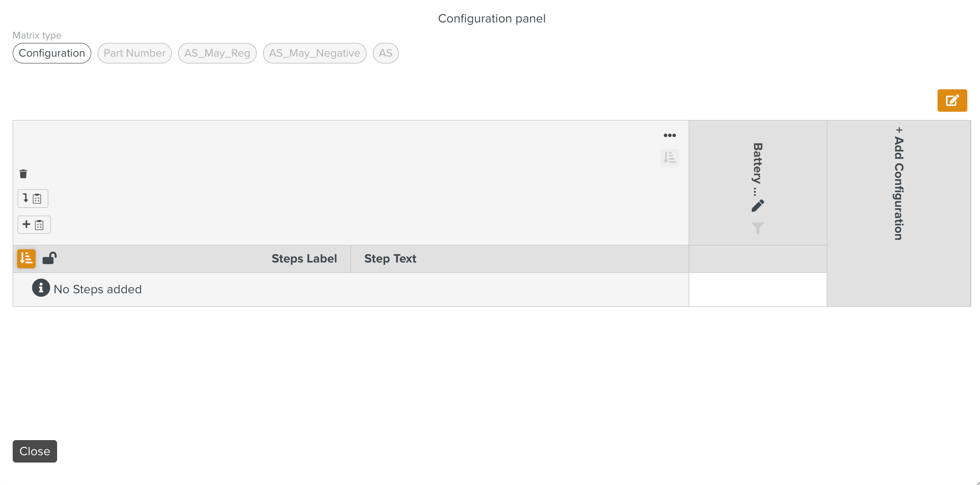Select the Configuration matrix type
980x485 pixels.
click(x=52, y=53)
